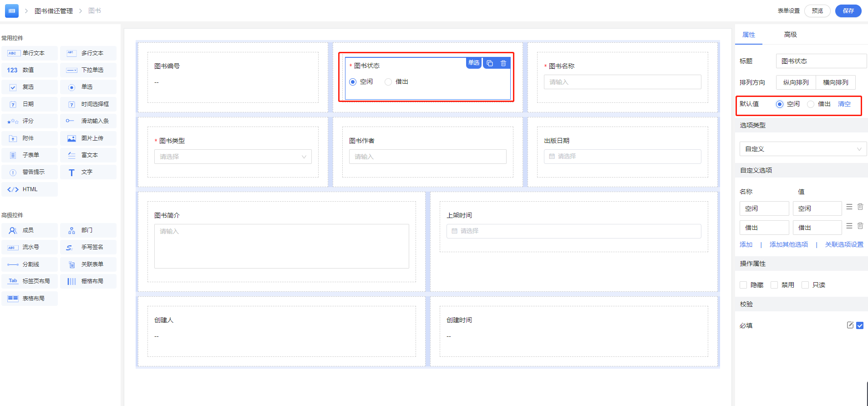Add a 复选 checkbox control
The image size is (868, 406).
click(30, 87)
